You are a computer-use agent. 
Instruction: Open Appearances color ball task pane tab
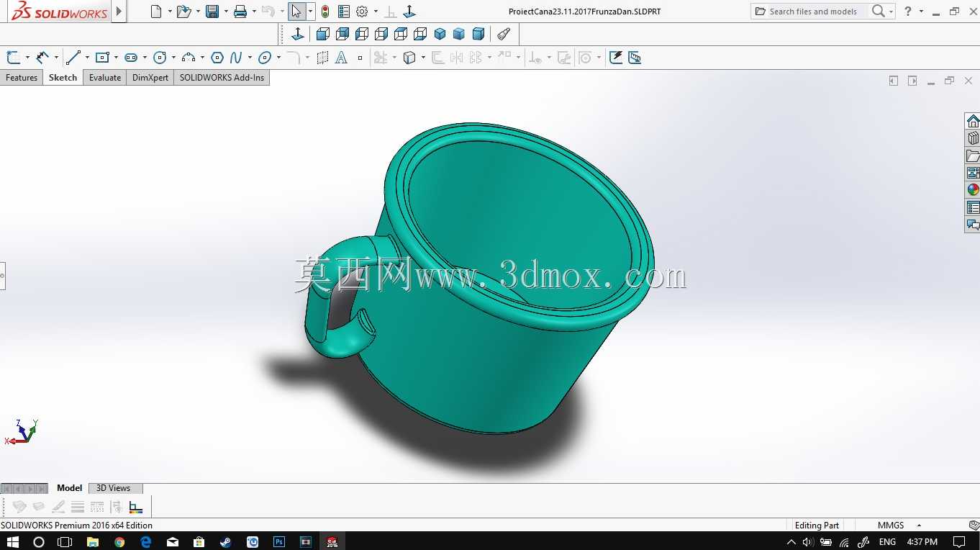(x=973, y=190)
